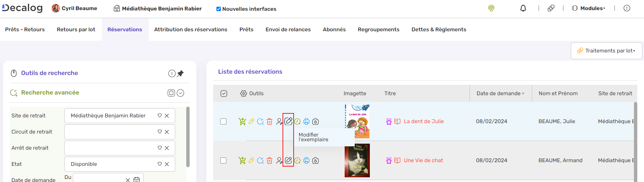Viewport: 644px width, 182px height.
Task: Toggle the Nouvelles interfaces checkbox
Action: [x=218, y=9]
